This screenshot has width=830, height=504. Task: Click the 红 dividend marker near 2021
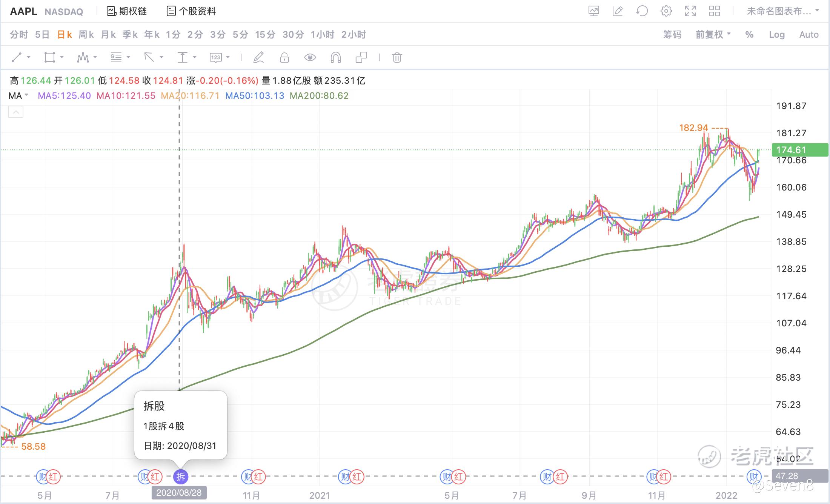coord(357,477)
